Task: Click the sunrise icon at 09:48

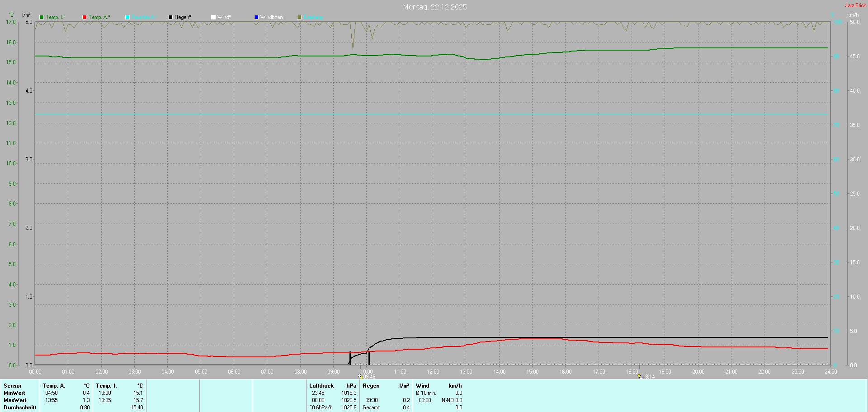Action: [x=360, y=376]
